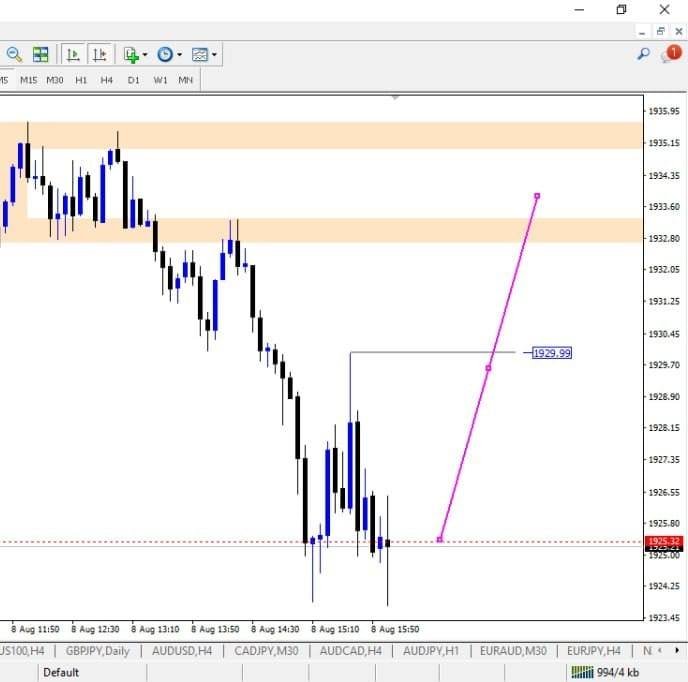The width and height of the screenshot is (688, 682).
Task: Open the EURAUD,M30 chart tab
Action: pyautogui.click(x=513, y=651)
